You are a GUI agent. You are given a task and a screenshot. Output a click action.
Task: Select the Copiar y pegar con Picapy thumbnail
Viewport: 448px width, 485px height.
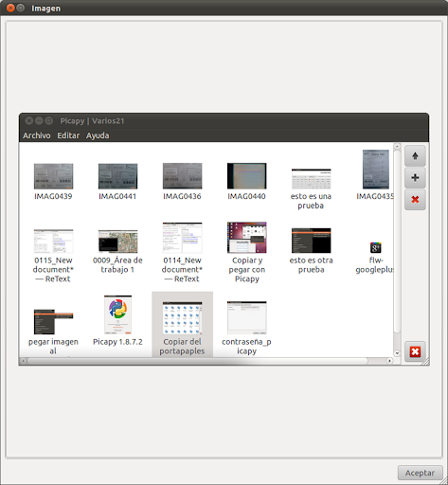click(246, 238)
